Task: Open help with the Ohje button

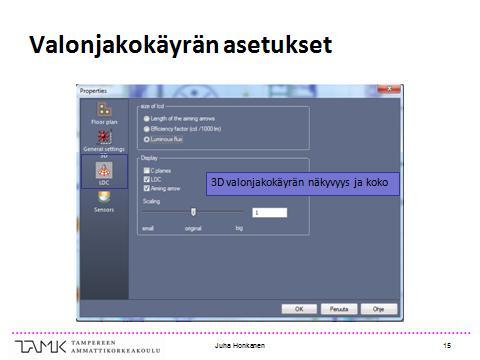Action: [x=379, y=309]
